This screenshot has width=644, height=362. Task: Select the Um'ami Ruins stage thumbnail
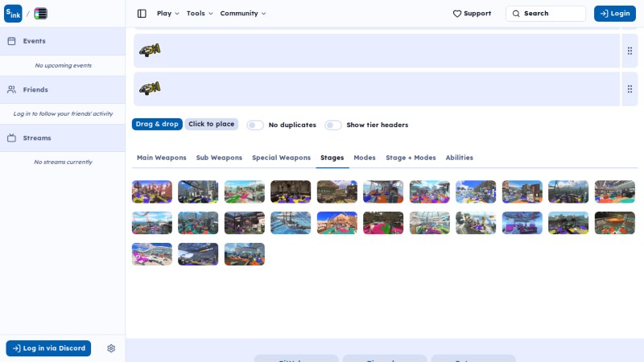[337, 223]
